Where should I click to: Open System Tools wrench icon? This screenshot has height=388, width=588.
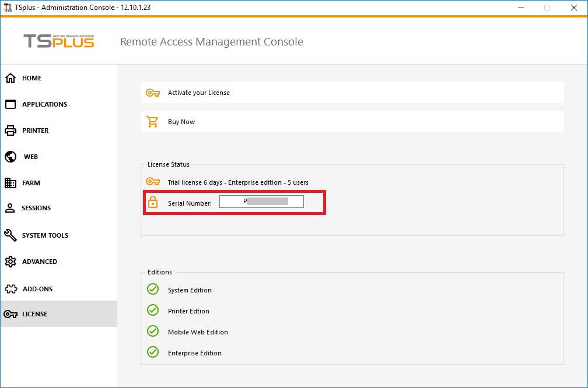pyautogui.click(x=10, y=235)
